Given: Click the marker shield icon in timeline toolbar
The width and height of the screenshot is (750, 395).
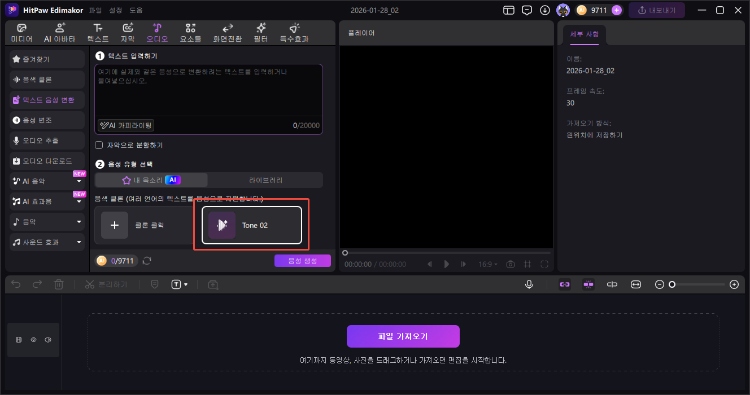Looking at the screenshot, I should tap(154, 285).
